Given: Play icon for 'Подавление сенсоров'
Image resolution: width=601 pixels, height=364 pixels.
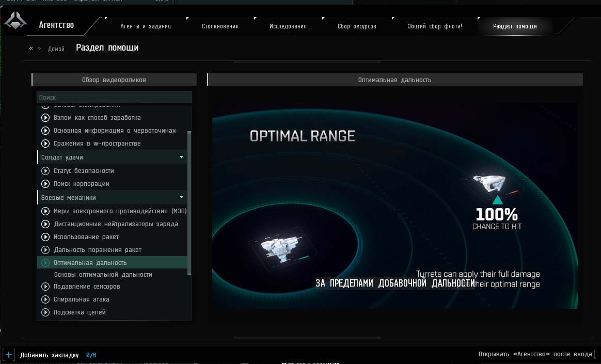Looking at the screenshot, I should pyautogui.click(x=45, y=287).
